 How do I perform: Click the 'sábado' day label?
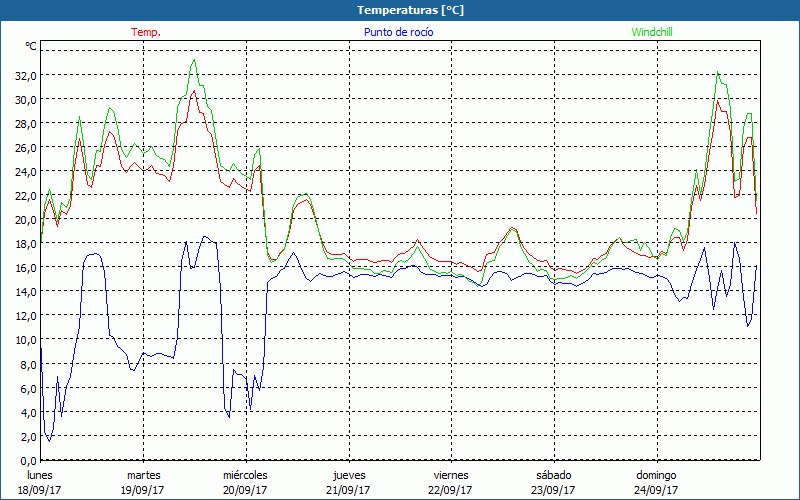tap(553, 474)
